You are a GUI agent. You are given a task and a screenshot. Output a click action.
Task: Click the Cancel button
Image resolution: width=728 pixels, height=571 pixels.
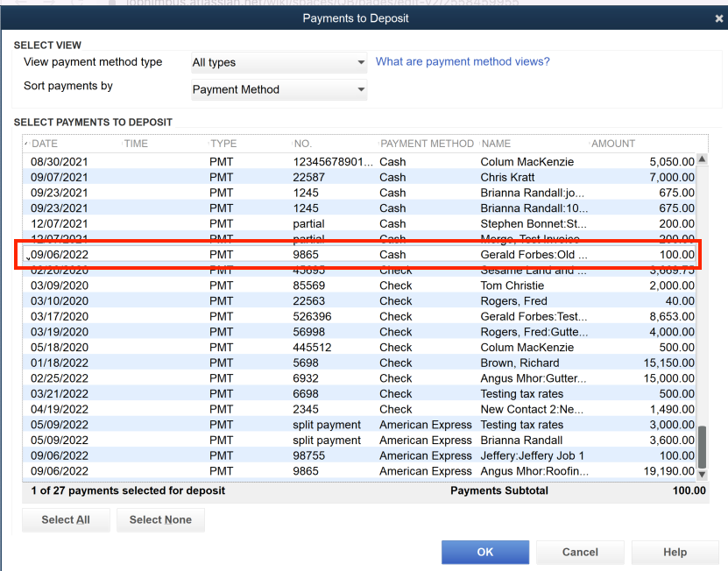(x=580, y=552)
